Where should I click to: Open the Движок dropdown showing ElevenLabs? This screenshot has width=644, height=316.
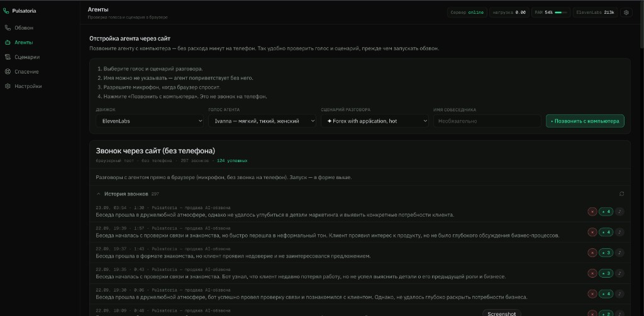(x=150, y=121)
